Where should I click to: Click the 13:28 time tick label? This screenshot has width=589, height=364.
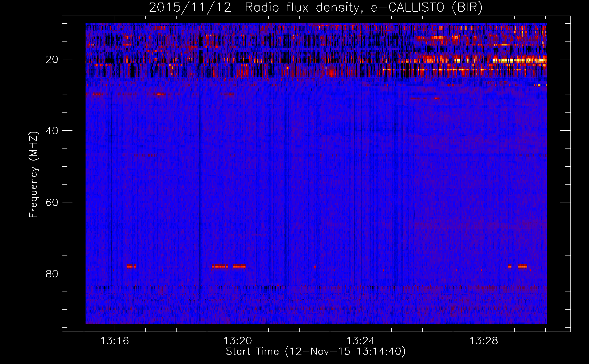pyautogui.click(x=484, y=341)
